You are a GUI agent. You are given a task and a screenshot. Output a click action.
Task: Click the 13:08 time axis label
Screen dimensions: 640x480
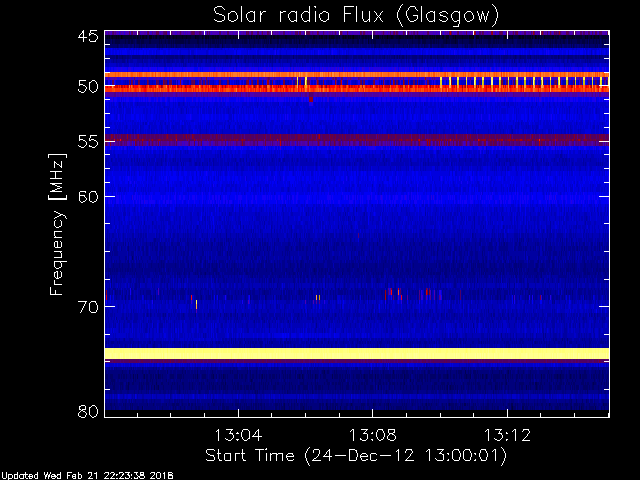[372, 435]
